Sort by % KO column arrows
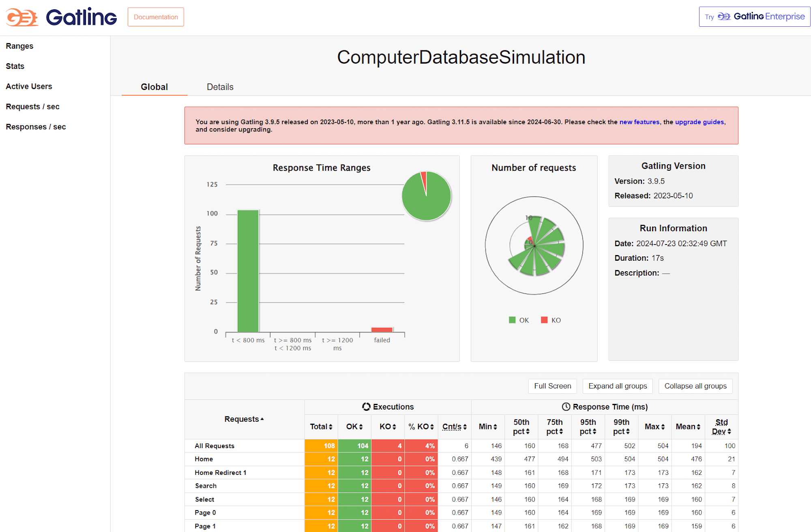The image size is (811, 532). (432, 427)
